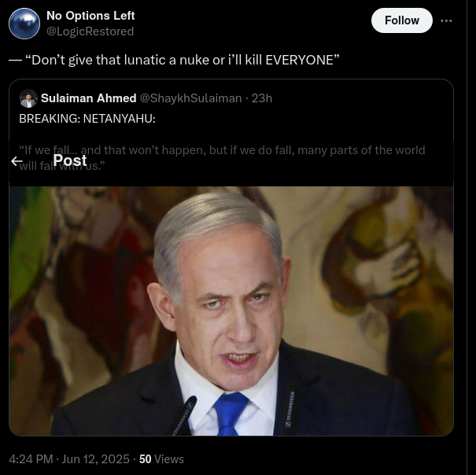Image resolution: width=476 pixels, height=475 pixels.
Task: Open the "If we fall..." quote text
Action: tap(222, 158)
